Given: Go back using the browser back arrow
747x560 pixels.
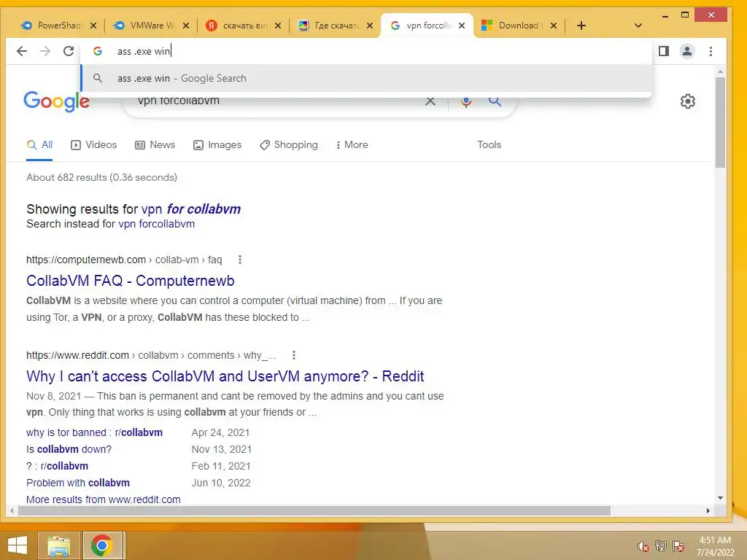Looking at the screenshot, I should coord(21,51).
